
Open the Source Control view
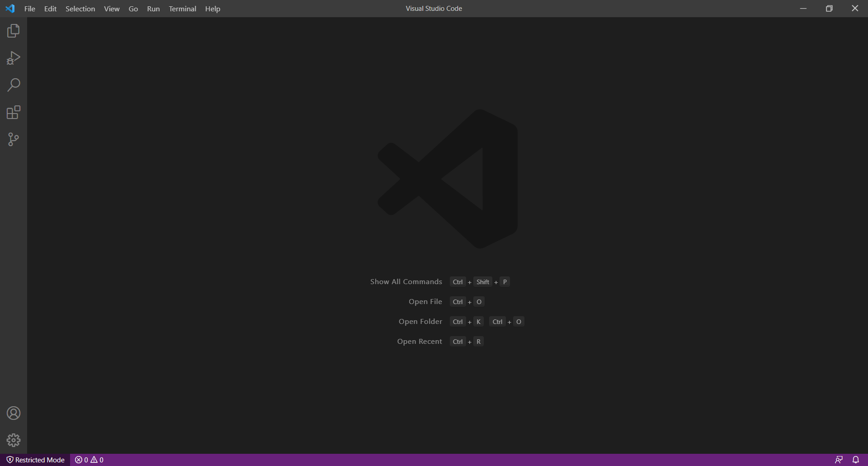[14, 139]
